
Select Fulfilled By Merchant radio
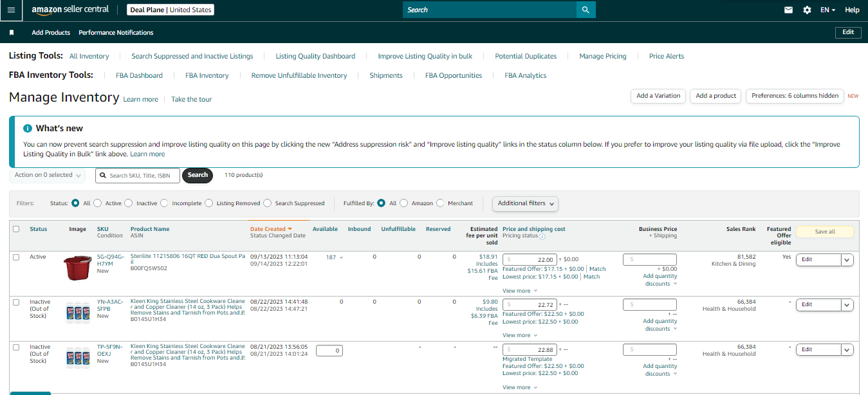(x=441, y=203)
